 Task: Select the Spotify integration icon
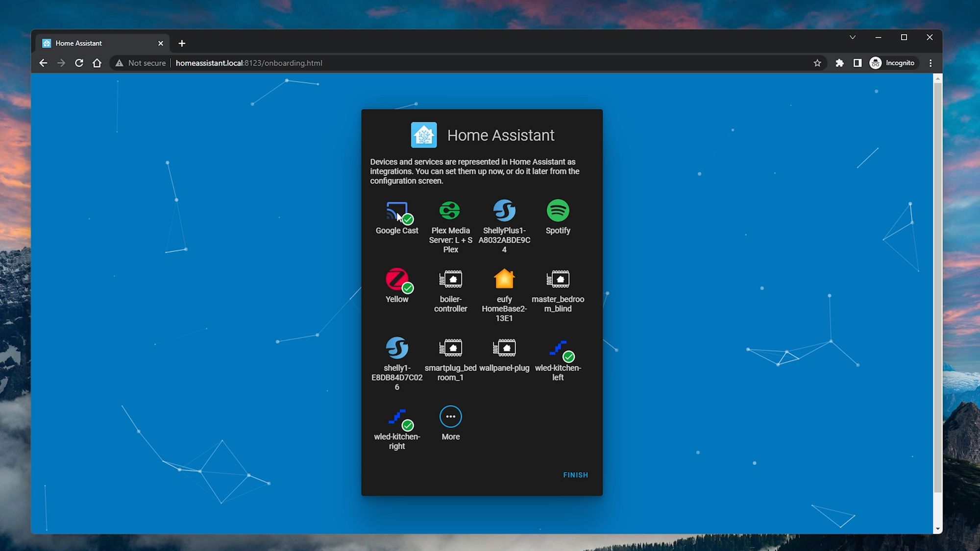pyautogui.click(x=558, y=210)
